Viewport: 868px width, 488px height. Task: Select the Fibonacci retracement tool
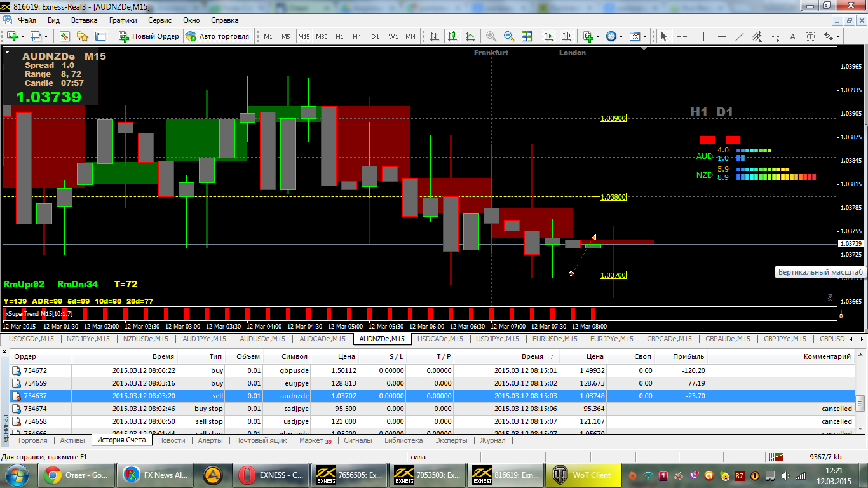[775, 36]
